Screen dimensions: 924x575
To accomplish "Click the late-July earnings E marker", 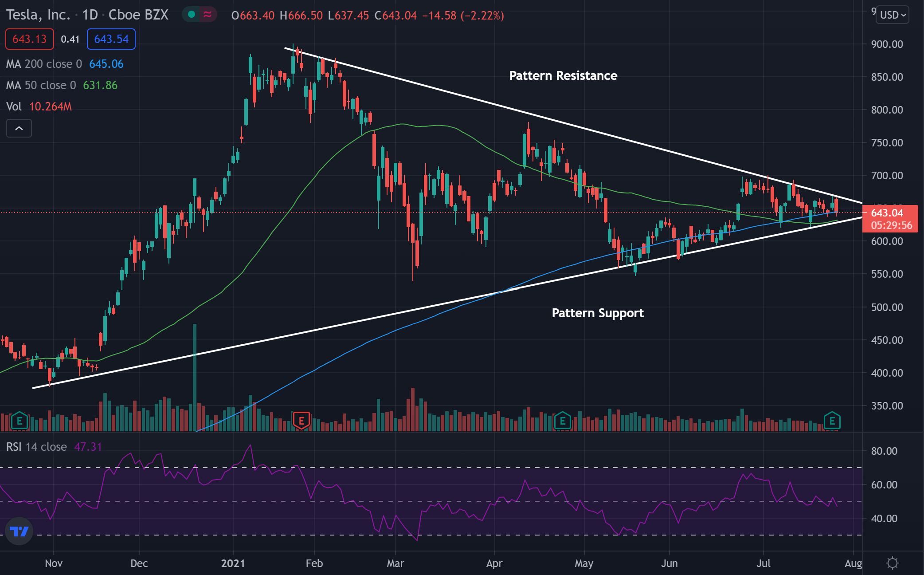I will click(x=832, y=421).
